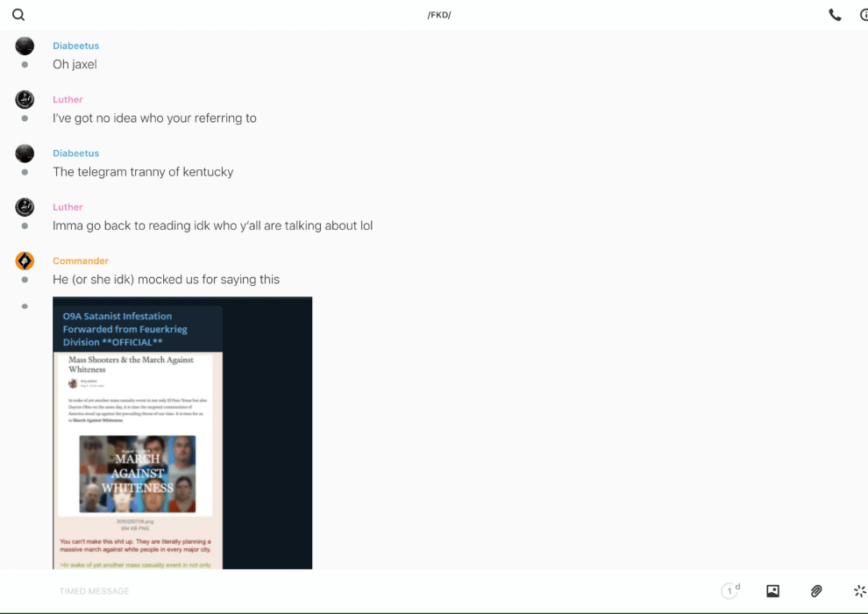
Task: Start a voice call with phone icon
Action: point(835,15)
